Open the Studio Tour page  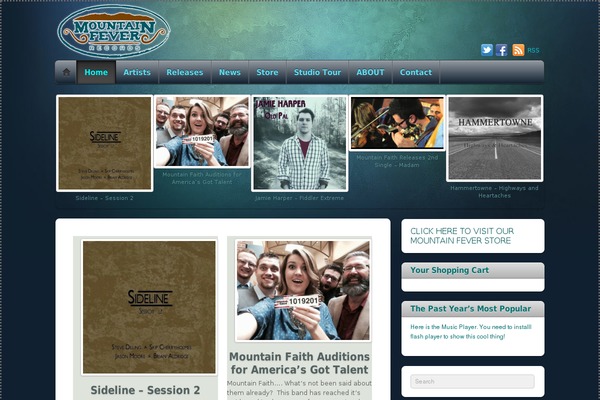tap(317, 72)
